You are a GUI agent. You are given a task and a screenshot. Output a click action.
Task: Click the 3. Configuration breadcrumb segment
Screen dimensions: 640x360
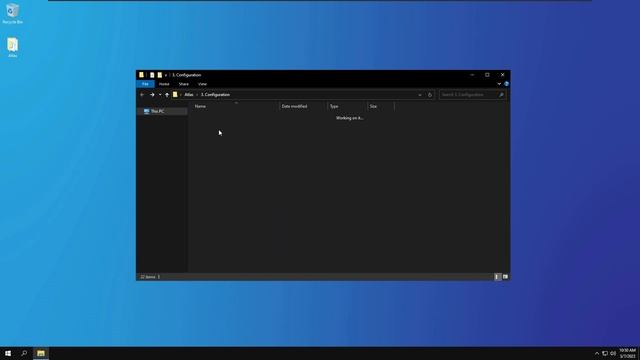point(215,95)
